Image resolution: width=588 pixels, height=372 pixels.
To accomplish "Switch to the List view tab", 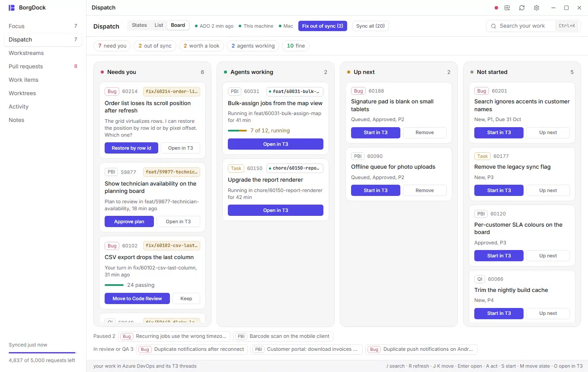I will point(159,25).
